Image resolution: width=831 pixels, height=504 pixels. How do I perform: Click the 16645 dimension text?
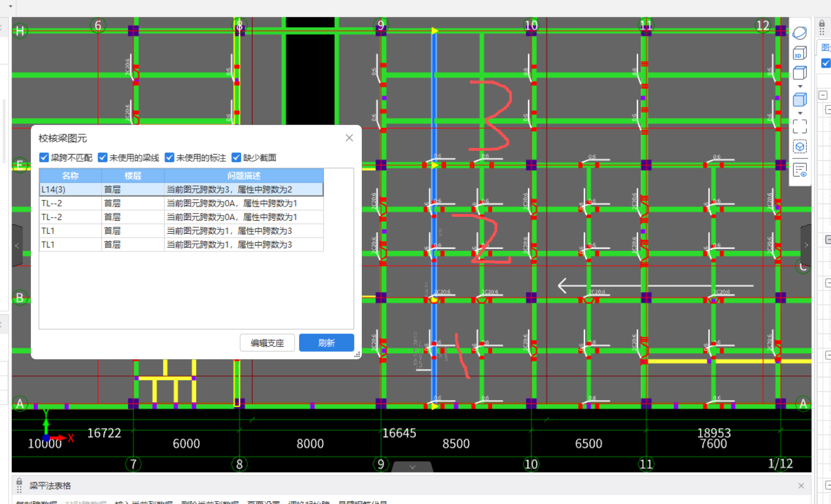(399, 434)
